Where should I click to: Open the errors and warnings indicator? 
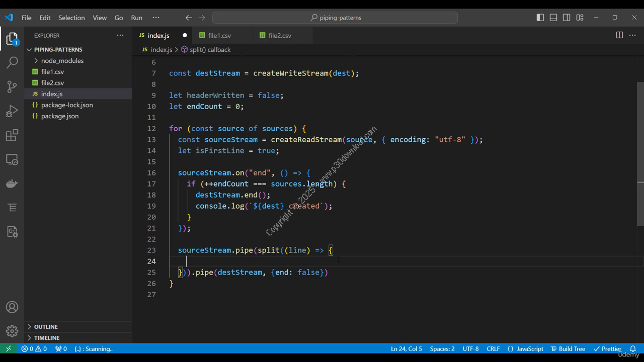34,348
